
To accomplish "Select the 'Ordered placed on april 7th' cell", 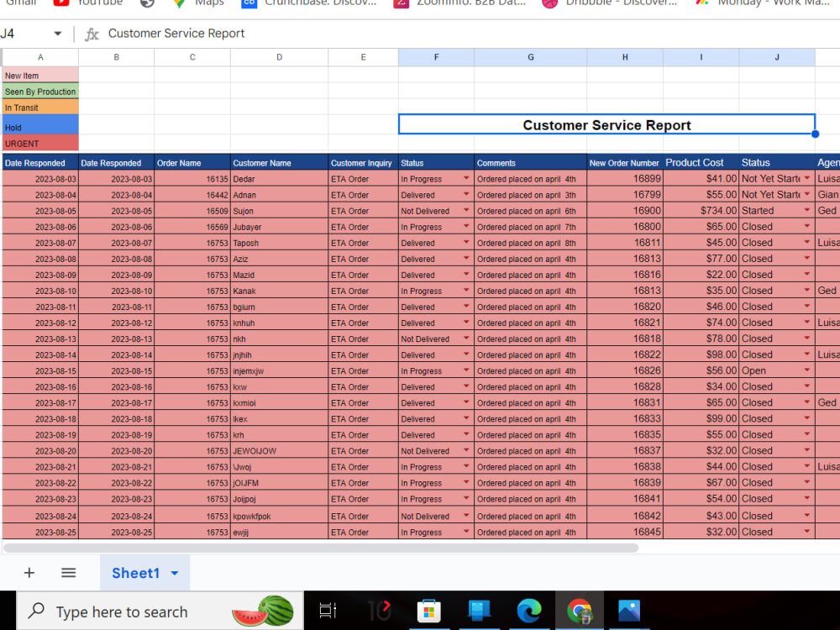I will pyautogui.click(x=530, y=227).
